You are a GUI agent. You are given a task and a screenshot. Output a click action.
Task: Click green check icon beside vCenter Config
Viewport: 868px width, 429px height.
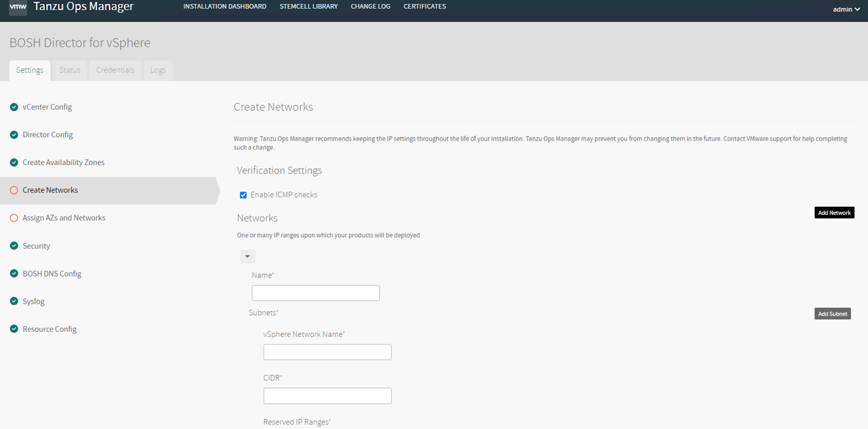[14, 107]
